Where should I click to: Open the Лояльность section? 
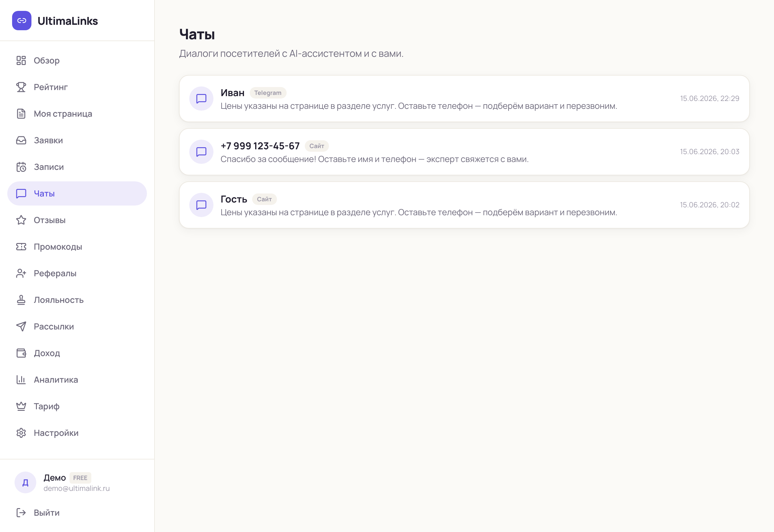coord(77,300)
